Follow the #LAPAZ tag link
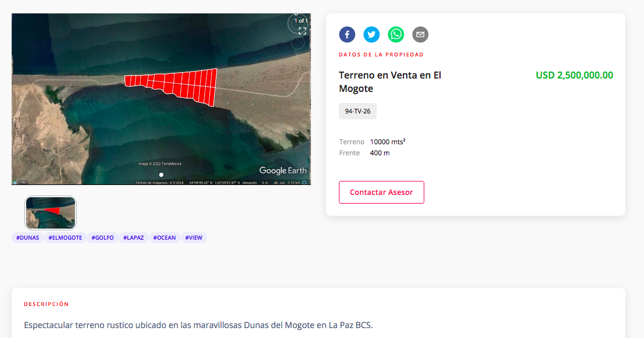The image size is (644, 338). tap(134, 238)
